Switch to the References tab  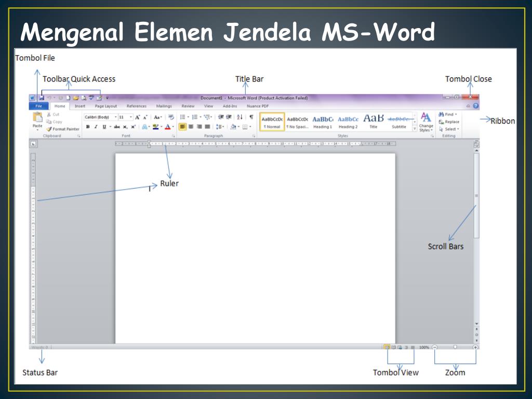tap(137, 106)
